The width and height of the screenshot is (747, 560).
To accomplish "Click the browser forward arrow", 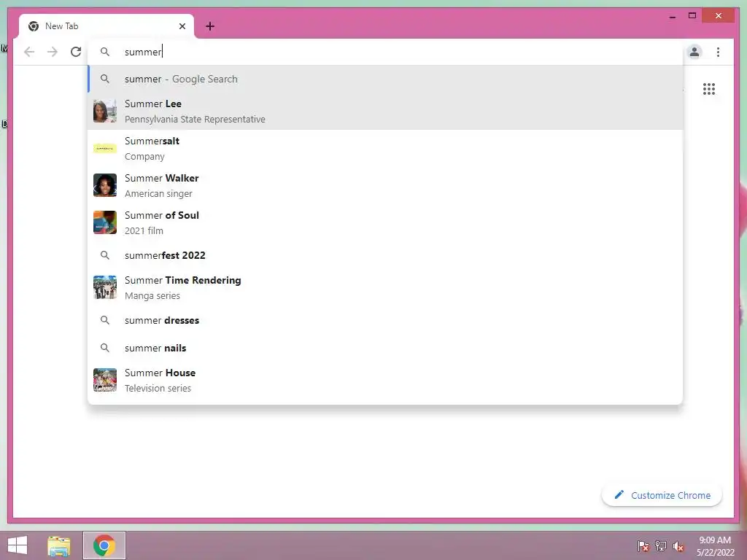I will click(x=53, y=52).
